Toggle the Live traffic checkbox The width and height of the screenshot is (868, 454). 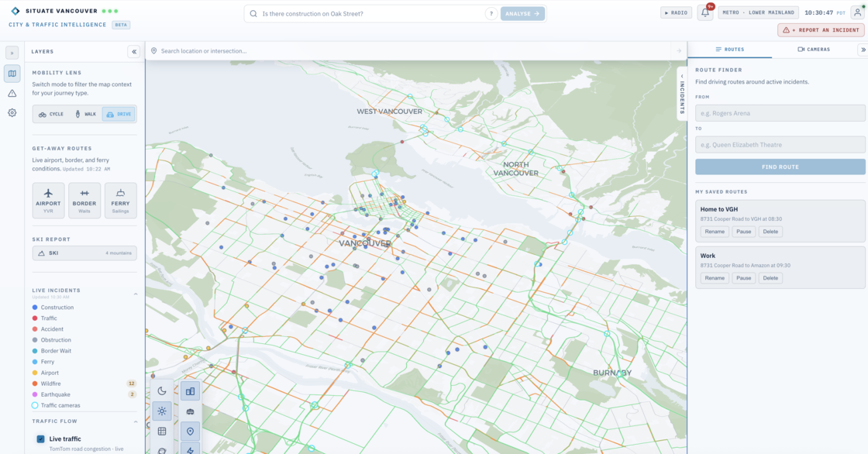pyautogui.click(x=40, y=439)
